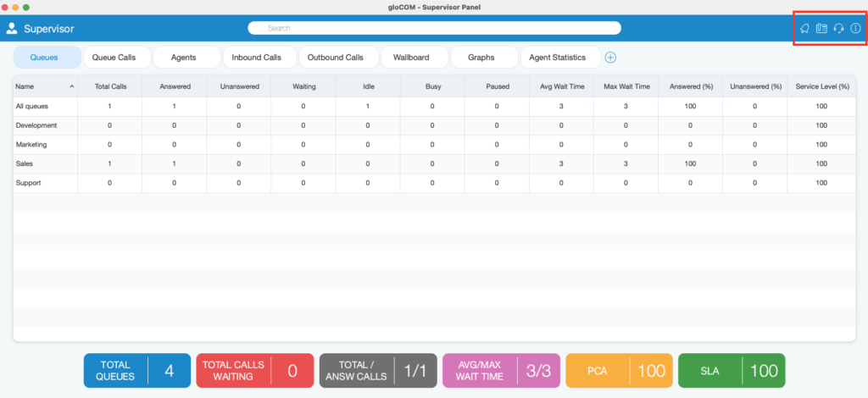Go to the Graphs tab
868x398 pixels.
(481, 58)
